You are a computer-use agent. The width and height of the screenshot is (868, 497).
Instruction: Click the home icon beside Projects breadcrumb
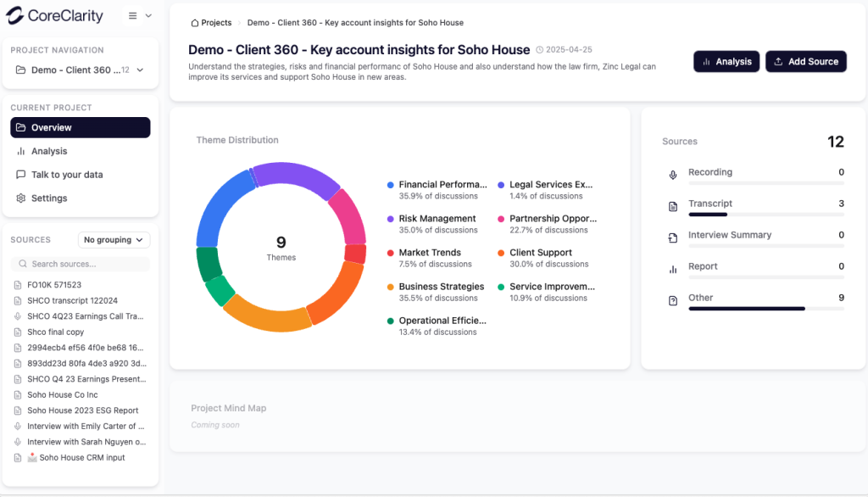click(x=195, y=23)
